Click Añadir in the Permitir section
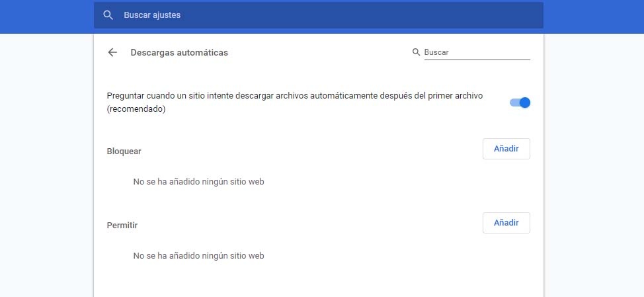The image size is (644, 297). pos(506,223)
